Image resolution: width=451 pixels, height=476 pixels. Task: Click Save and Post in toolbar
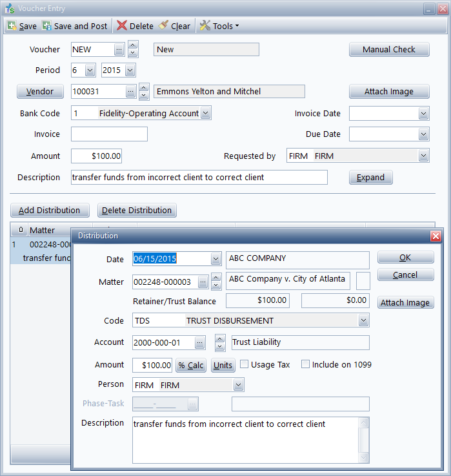tap(47, 26)
